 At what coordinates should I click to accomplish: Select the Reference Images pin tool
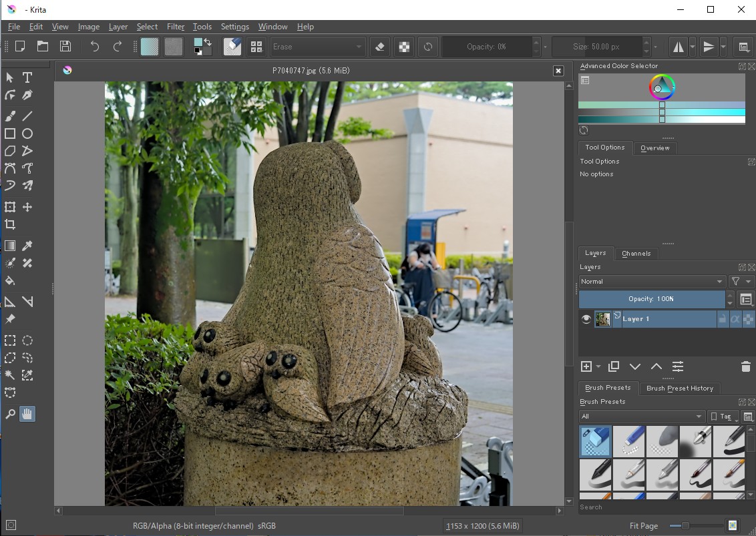[10, 319]
